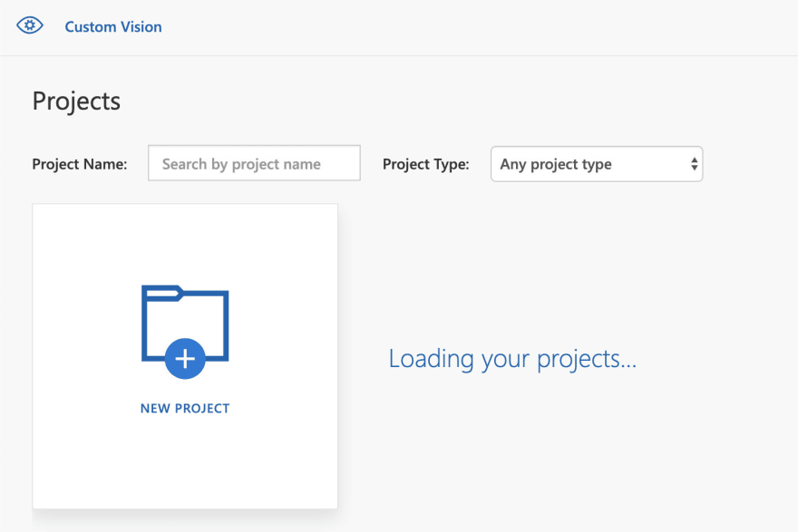Click the Custom Vision eye logo icon
Image resolution: width=798 pixels, height=532 pixels.
(30, 25)
